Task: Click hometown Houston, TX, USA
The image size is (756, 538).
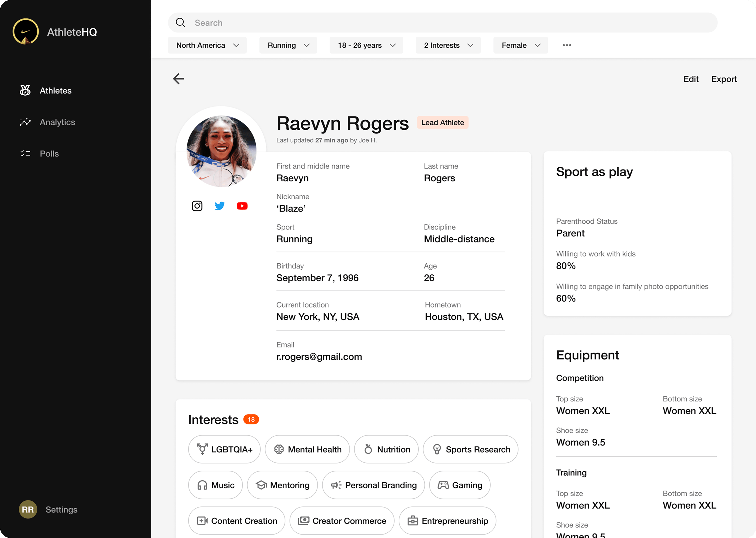Action: click(x=464, y=317)
